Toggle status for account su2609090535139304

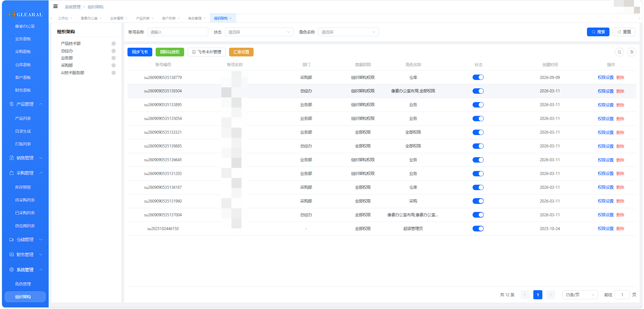point(478,91)
